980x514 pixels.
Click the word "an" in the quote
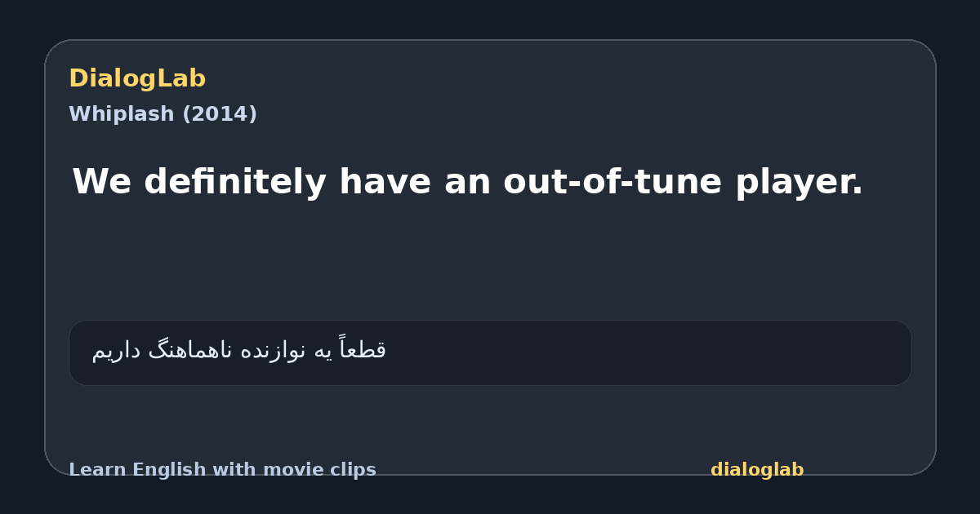coord(467,186)
